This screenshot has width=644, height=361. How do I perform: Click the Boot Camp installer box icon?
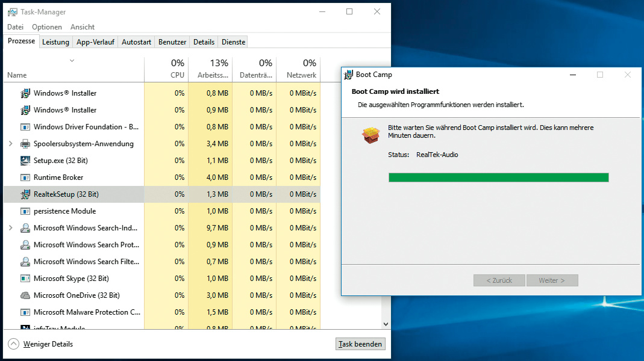370,135
